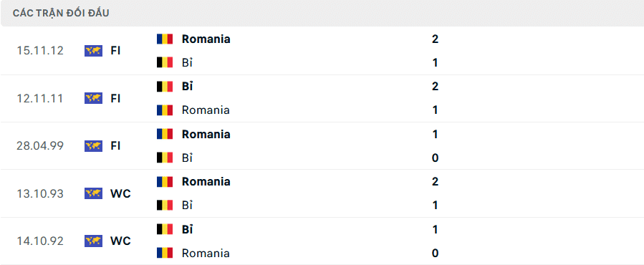Click the world map icon for 15.11.12 match
This screenshot has width=644, height=265.
pyautogui.click(x=93, y=51)
